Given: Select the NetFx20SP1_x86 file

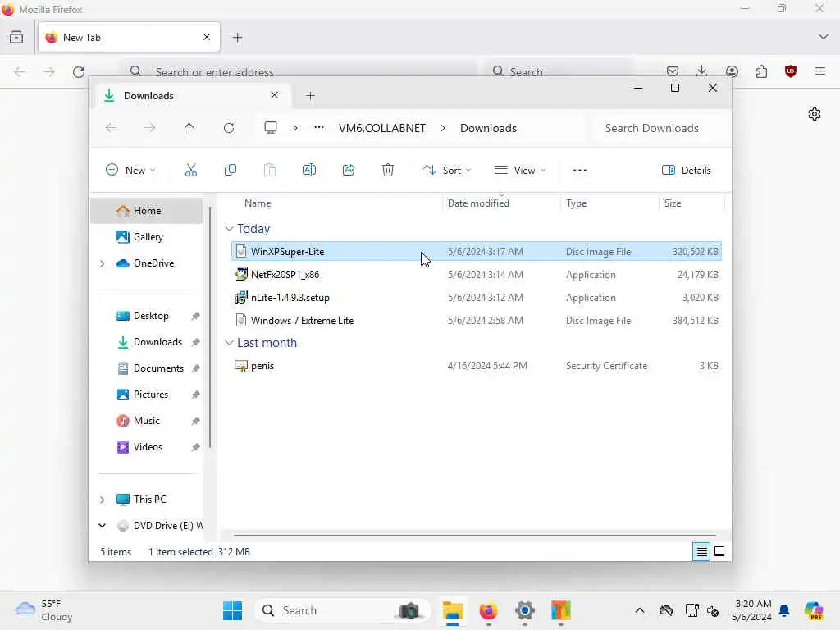Looking at the screenshot, I should (x=477, y=275).
